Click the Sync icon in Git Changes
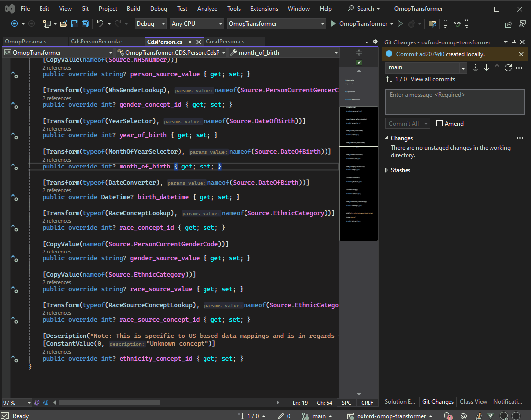 click(x=508, y=68)
